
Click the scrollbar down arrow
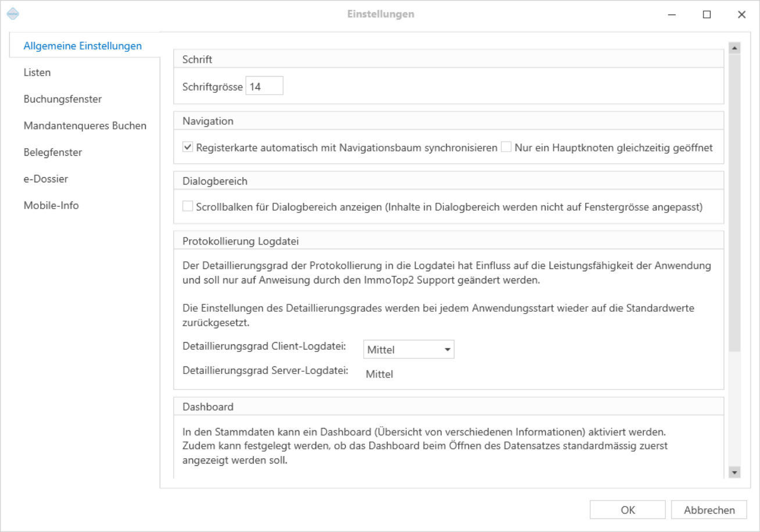point(735,472)
